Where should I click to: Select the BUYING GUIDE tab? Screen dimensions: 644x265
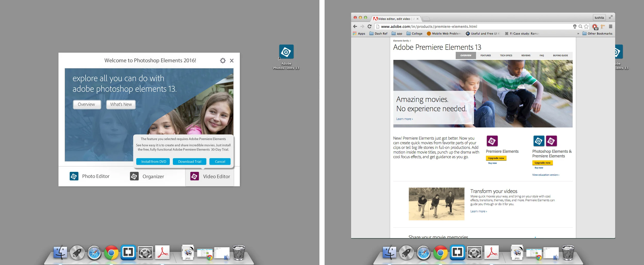coord(560,55)
